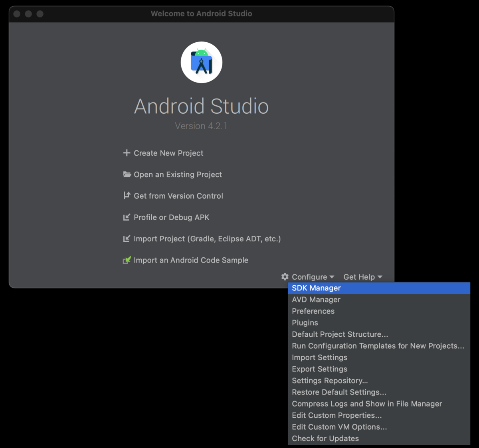Viewport: 479px width, 448px height.
Task: Select Check for Updates
Action: 379,438
